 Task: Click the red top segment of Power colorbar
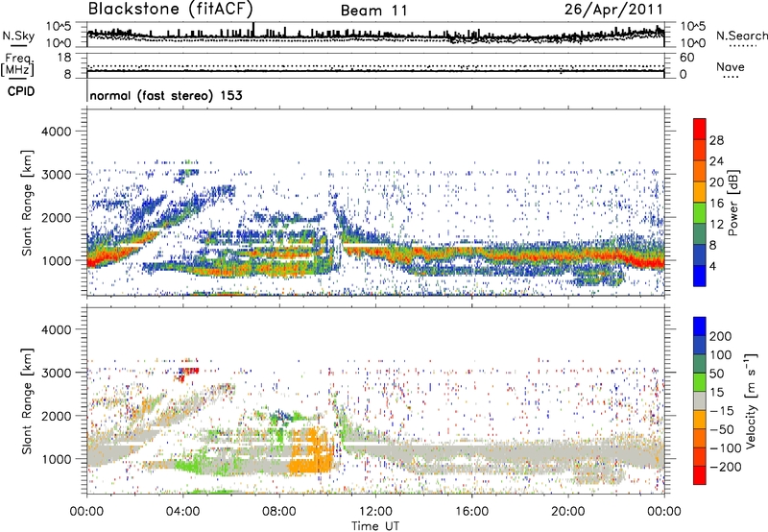[700, 129]
